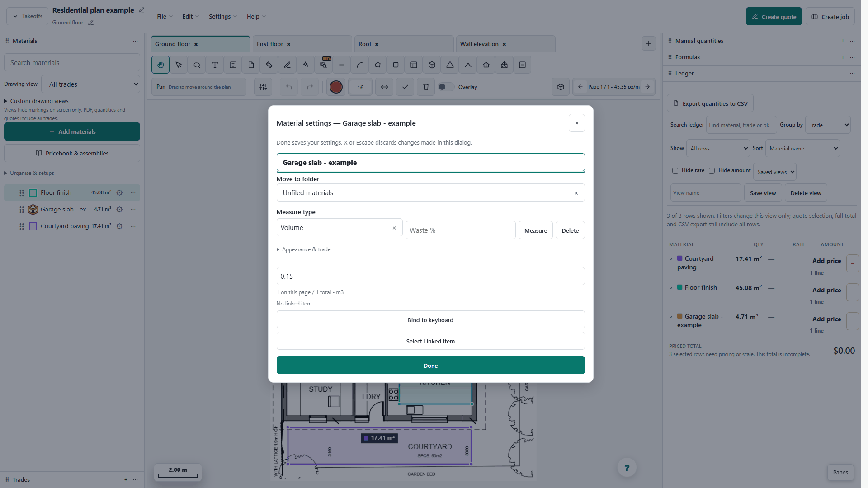
Task: Open the Drawing view All trades dropdown
Action: pos(90,84)
